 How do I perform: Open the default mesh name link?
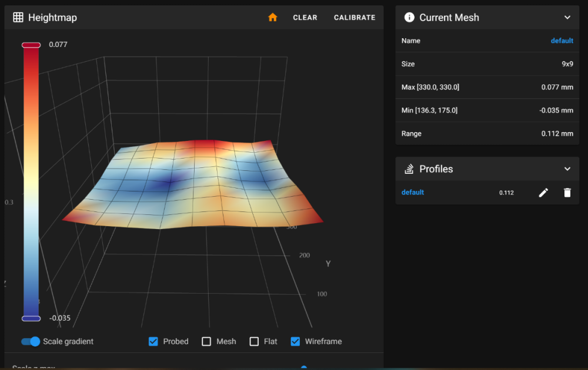[562, 41]
